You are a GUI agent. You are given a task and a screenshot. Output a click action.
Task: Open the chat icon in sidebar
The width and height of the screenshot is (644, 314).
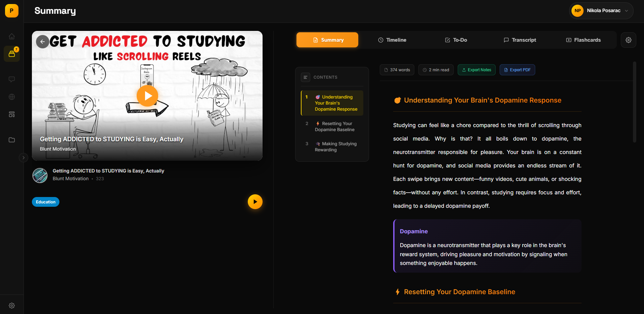[x=12, y=79]
